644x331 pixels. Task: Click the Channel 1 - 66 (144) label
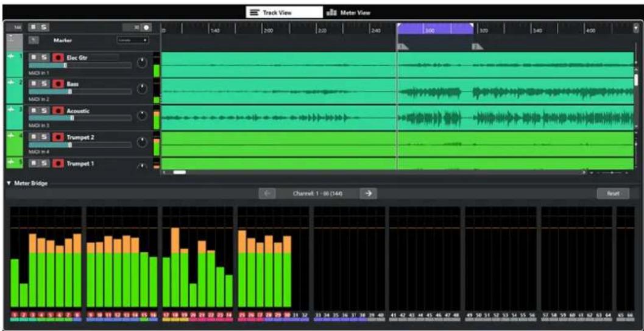coord(317,194)
